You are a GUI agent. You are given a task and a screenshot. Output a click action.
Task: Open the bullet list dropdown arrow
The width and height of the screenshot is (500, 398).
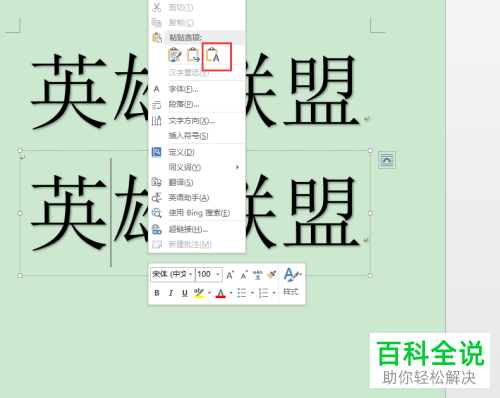[x=252, y=293]
